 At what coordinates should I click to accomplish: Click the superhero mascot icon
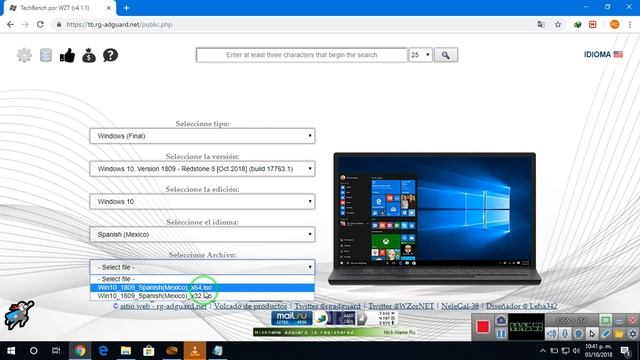(x=19, y=315)
